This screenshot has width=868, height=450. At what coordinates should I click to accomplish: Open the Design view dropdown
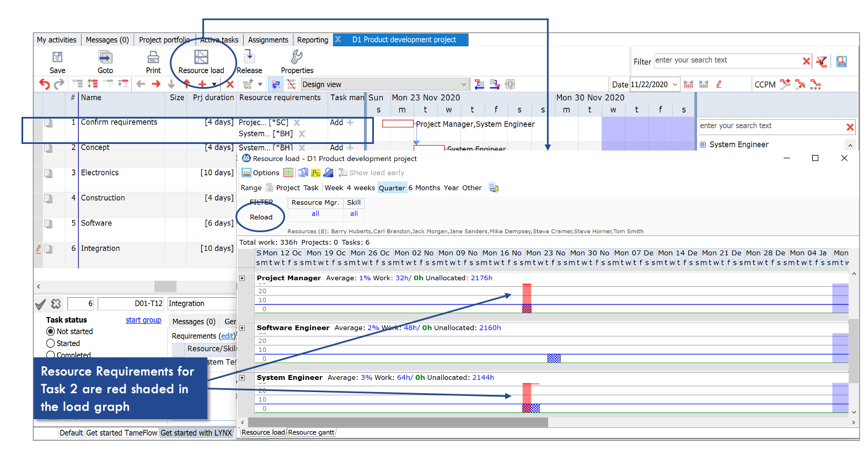pyautogui.click(x=463, y=84)
